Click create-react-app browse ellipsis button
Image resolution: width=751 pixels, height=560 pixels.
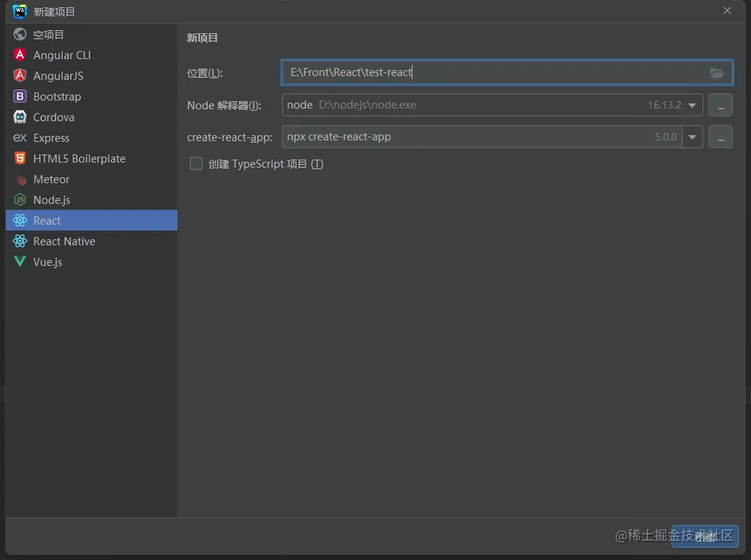721,137
